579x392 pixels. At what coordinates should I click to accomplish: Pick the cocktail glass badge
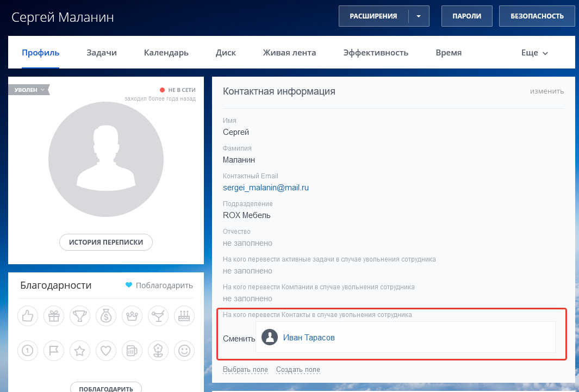pos(158,315)
